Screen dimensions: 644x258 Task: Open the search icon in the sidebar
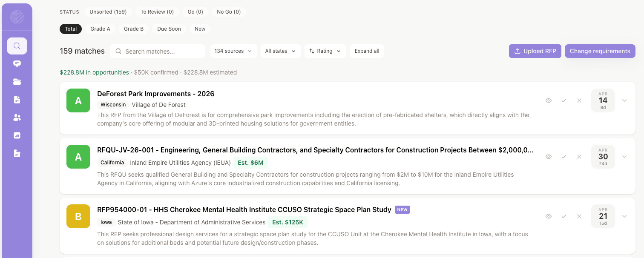click(x=17, y=46)
